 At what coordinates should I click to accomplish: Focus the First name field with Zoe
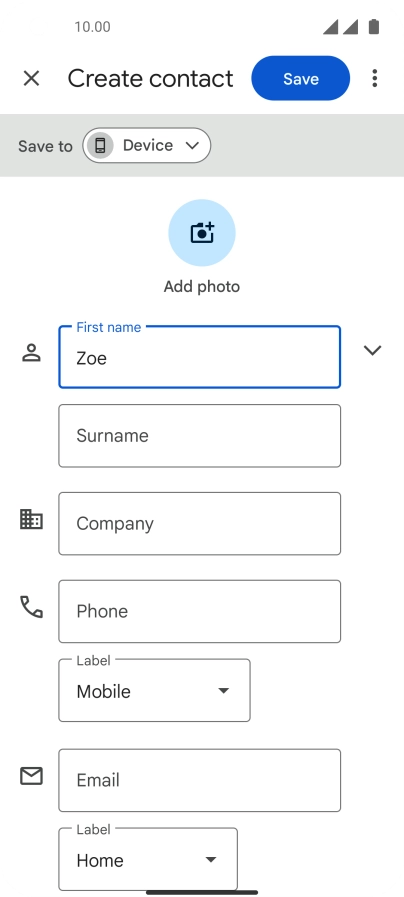click(200, 357)
